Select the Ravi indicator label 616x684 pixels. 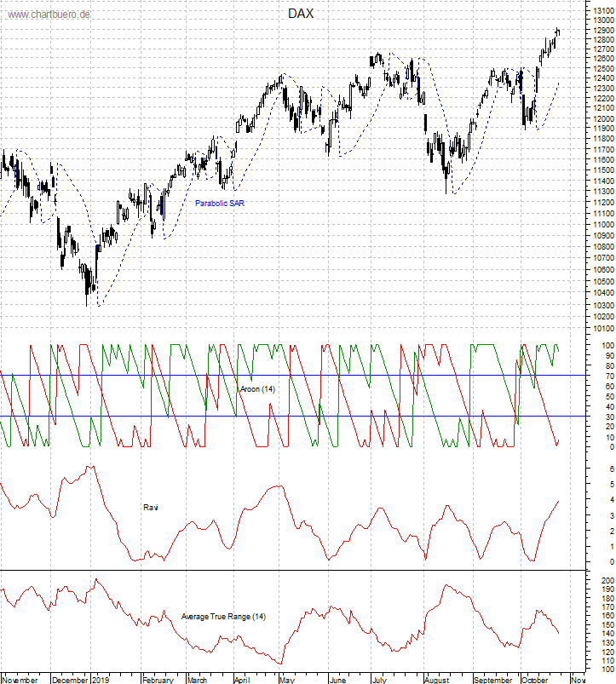(151, 508)
